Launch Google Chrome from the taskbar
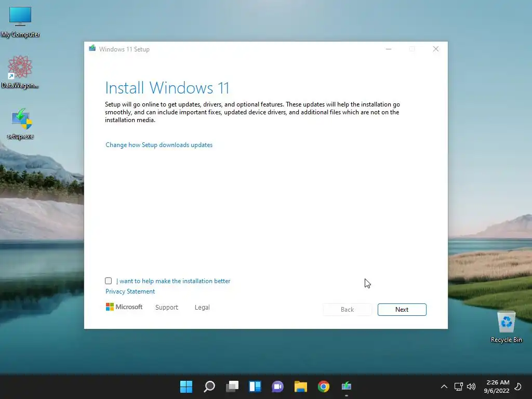The width and height of the screenshot is (532, 399). (x=323, y=387)
